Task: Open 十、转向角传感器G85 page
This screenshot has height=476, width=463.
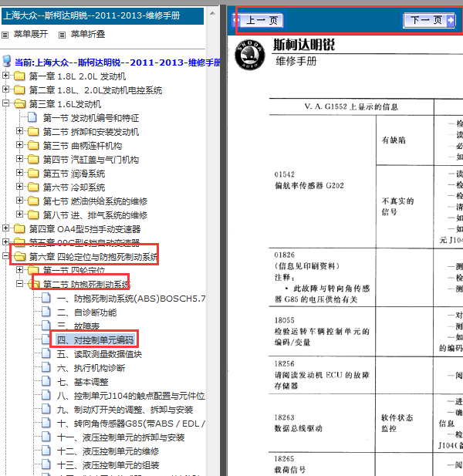Action: tap(131, 424)
